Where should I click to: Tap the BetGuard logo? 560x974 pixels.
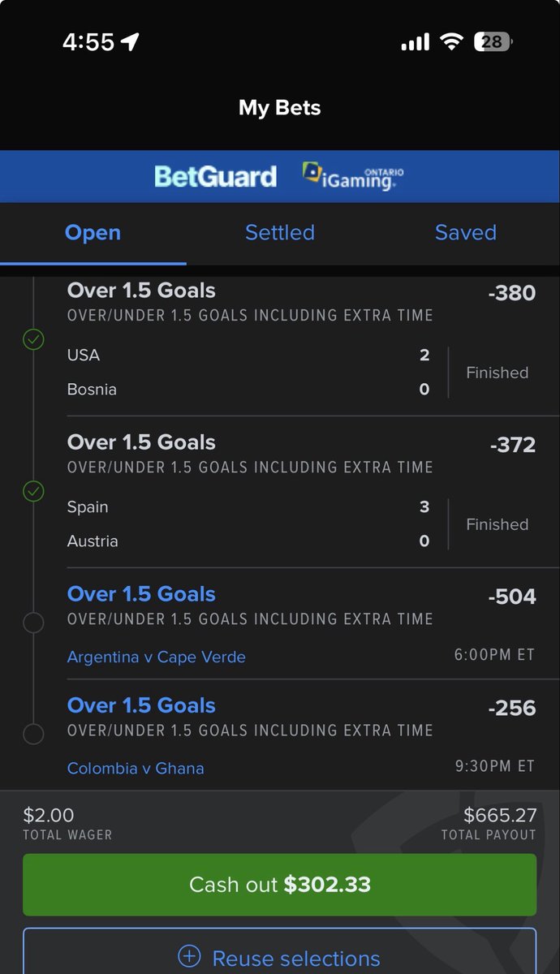tap(215, 176)
